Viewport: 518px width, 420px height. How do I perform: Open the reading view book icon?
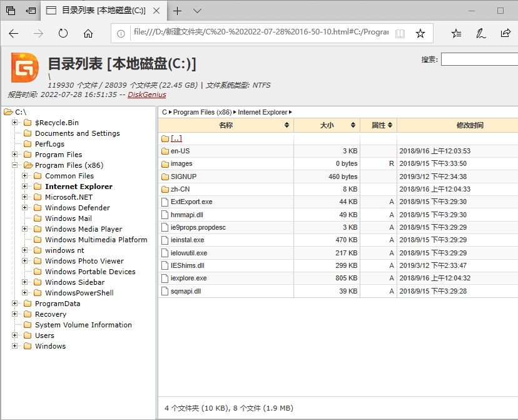click(400, 33)
